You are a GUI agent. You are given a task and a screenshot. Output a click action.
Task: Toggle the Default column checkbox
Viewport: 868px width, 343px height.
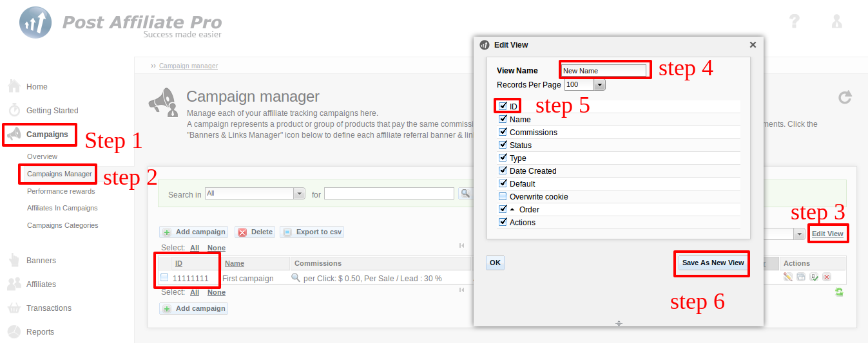click(503, 183)
